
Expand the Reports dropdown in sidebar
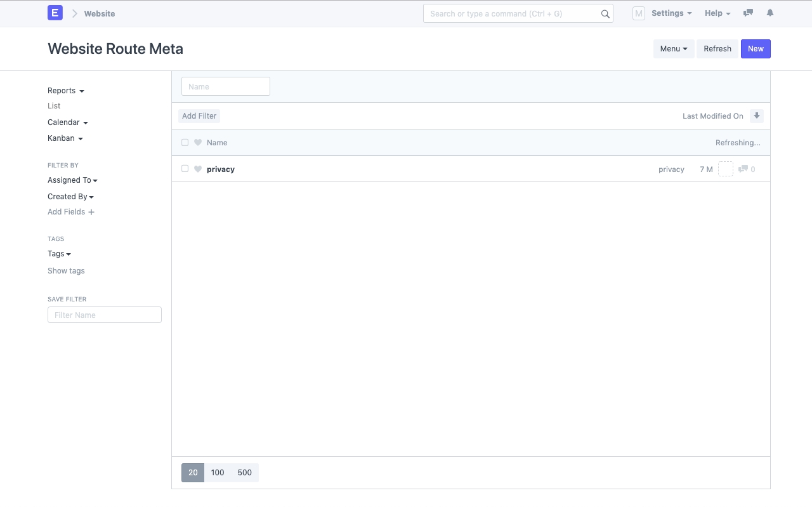(x=66, y=91)
